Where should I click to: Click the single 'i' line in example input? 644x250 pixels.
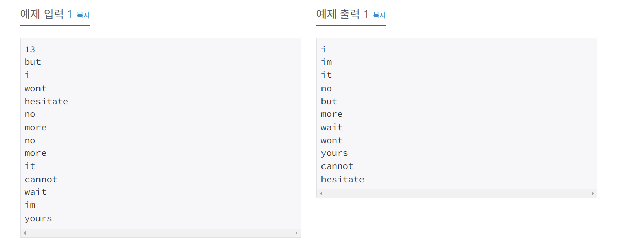pyautogui.click(x=27, y=75)
